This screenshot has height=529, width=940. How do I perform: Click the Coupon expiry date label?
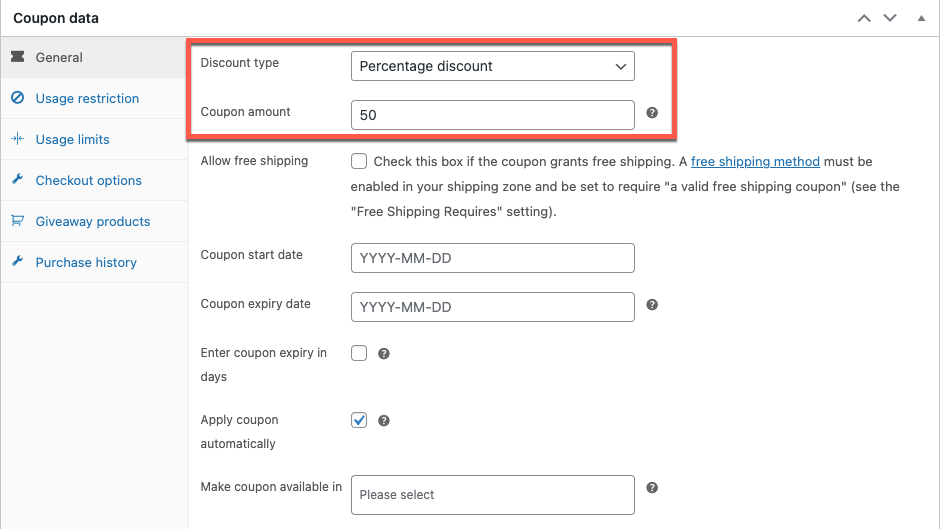click(x=255, y=303)
